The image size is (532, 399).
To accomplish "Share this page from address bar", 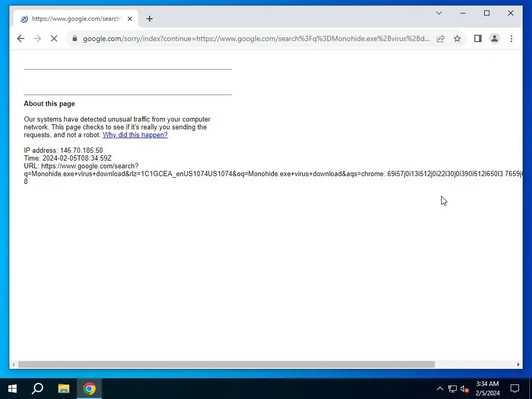I will point(441,38).
